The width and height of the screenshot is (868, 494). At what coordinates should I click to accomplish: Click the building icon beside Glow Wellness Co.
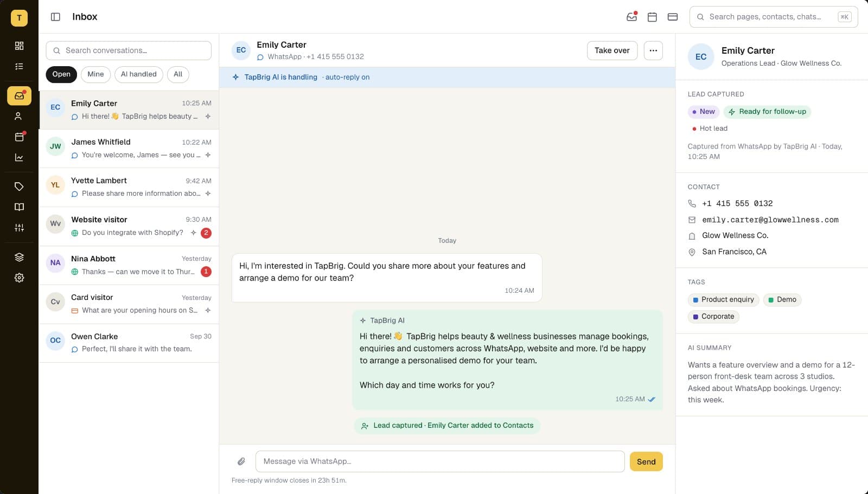pos(692,236)
